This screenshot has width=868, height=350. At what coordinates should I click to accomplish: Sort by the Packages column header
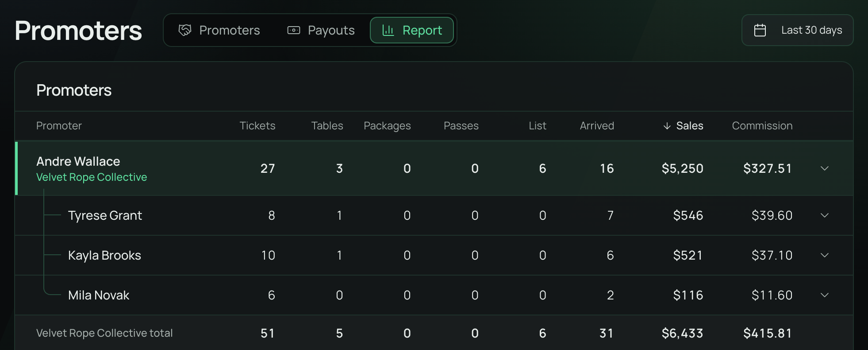(387, 126)
